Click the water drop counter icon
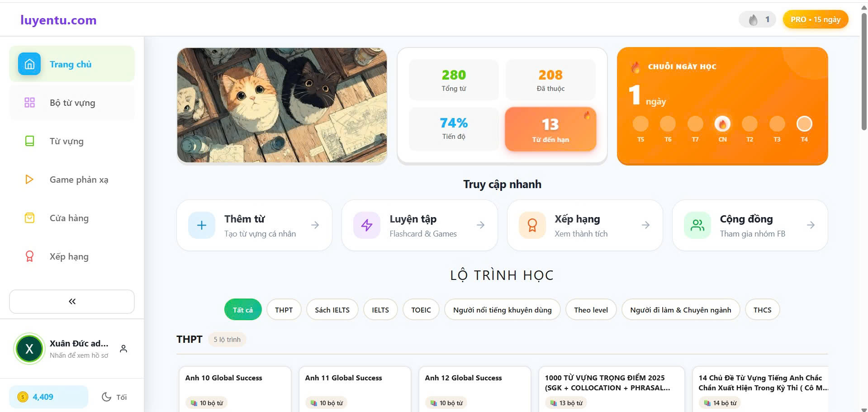868x412 pixels. pyautogui.click(x=752, y=19)
